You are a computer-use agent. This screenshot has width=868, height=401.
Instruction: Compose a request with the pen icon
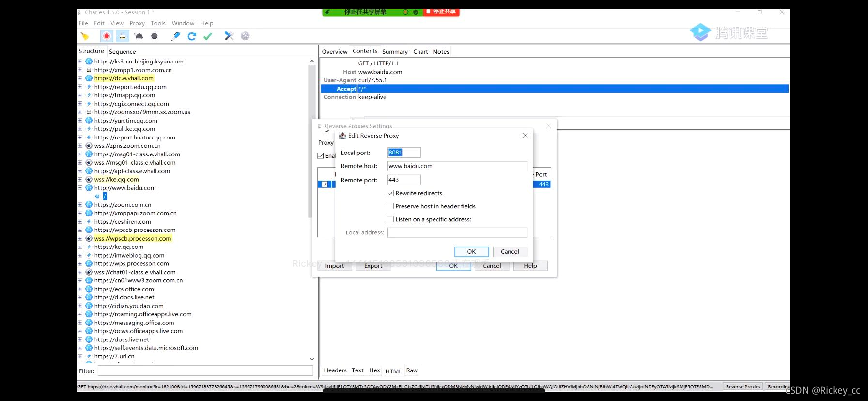[176, 36]
